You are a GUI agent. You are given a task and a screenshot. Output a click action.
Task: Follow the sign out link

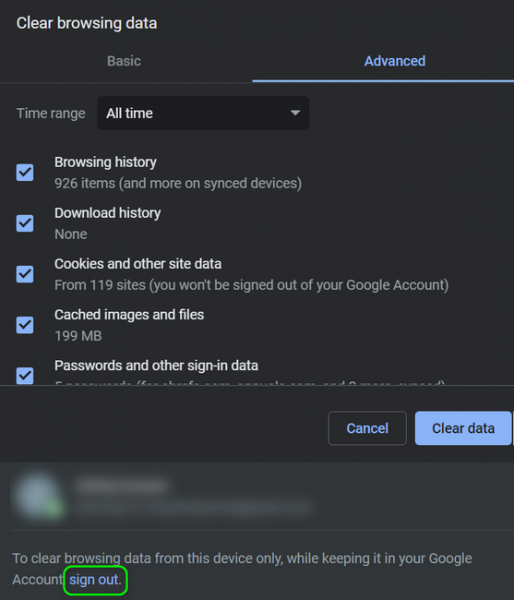[94, 580]
